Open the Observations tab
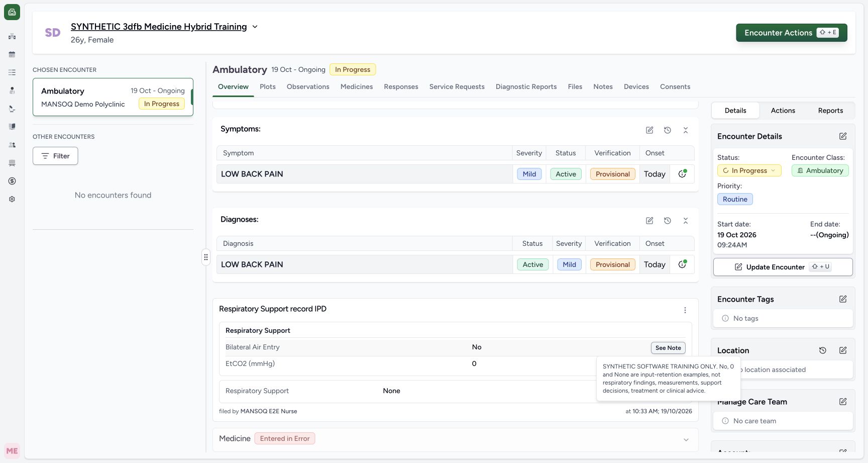This screenshot has width=868, height=463. 308,86
